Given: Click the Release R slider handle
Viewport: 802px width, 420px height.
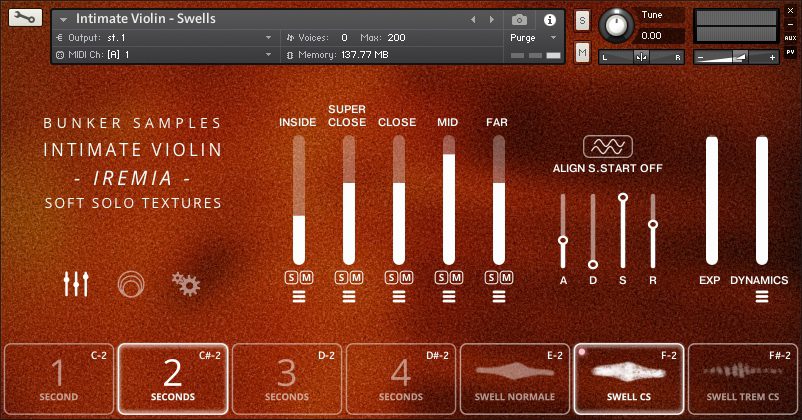Looking at the screenshot, I should click(653, 224).
